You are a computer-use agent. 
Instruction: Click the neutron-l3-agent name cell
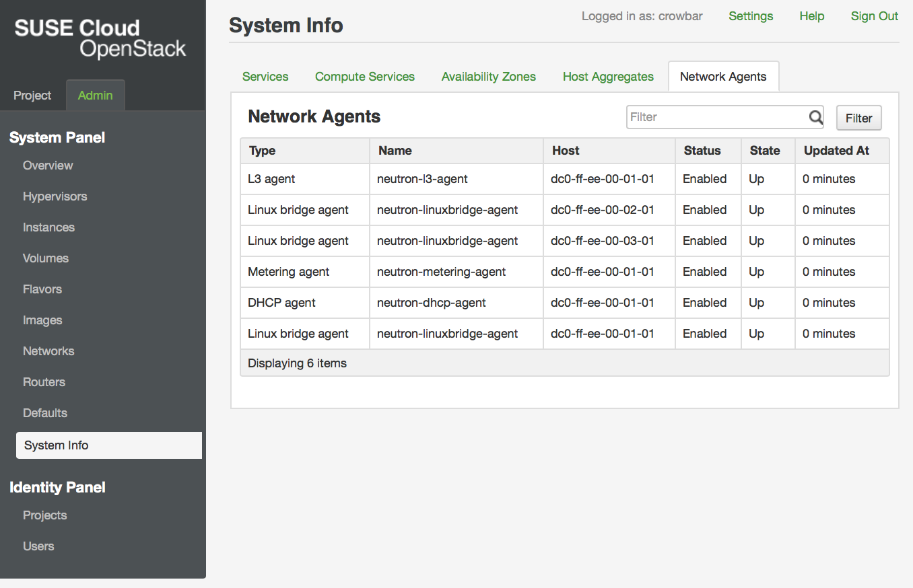pos(456,179)
